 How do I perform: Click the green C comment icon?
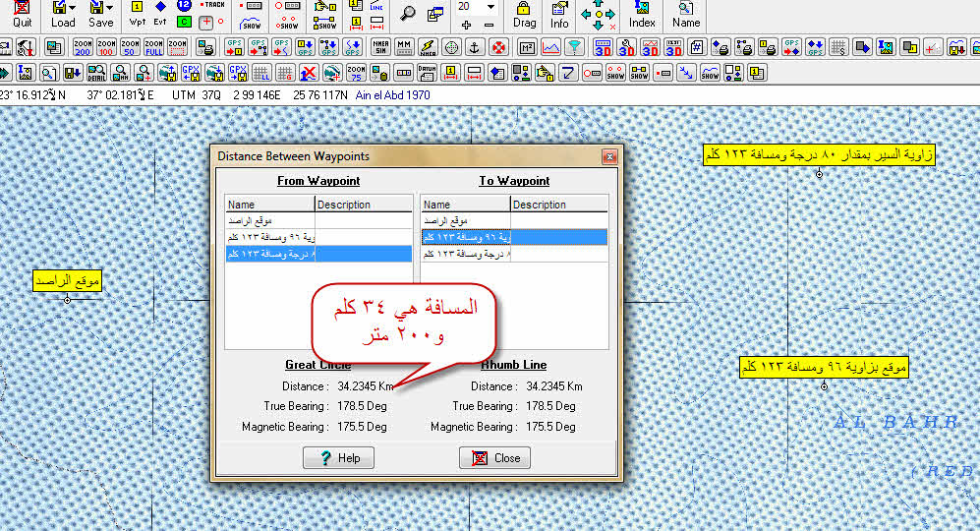point(184,22)
